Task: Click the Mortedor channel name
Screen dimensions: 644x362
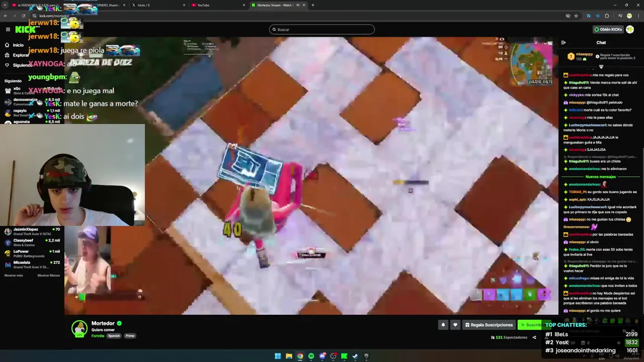Action: coord(103,323)
